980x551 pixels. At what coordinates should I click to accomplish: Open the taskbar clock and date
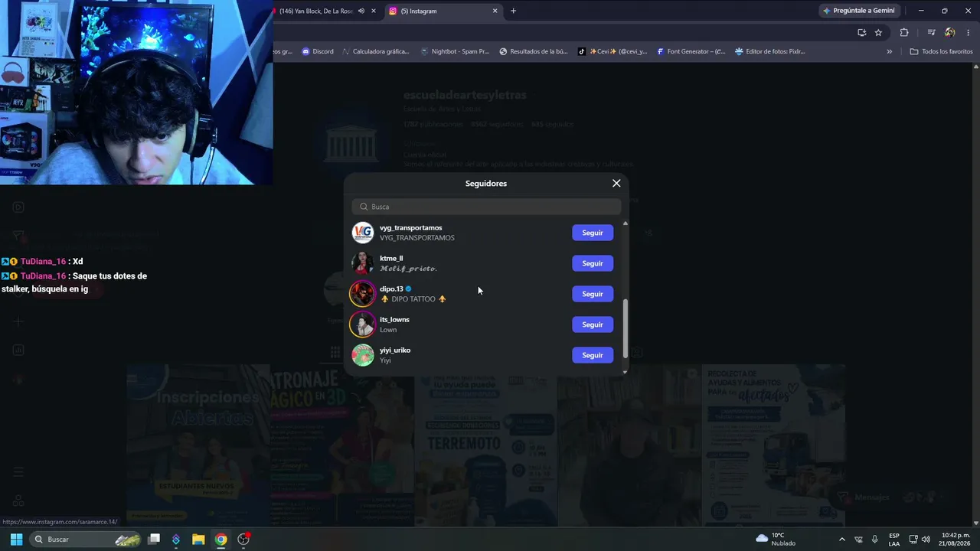955,540
